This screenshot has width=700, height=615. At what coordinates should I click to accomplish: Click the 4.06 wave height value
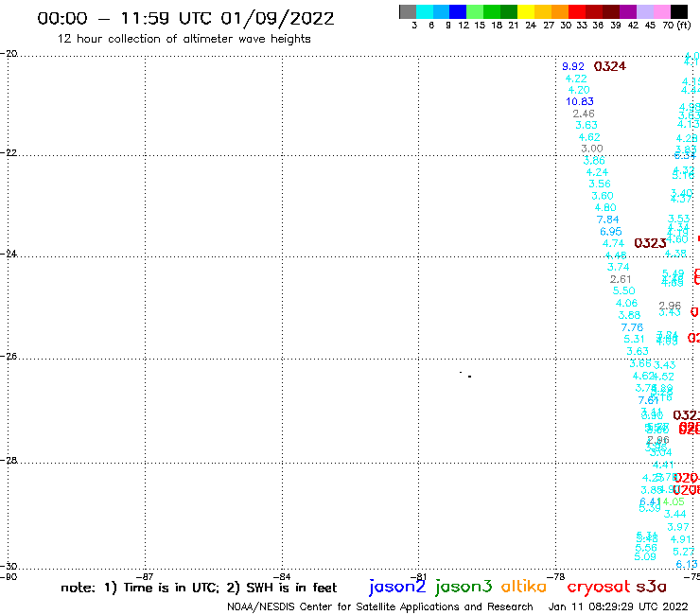point(626,304)
